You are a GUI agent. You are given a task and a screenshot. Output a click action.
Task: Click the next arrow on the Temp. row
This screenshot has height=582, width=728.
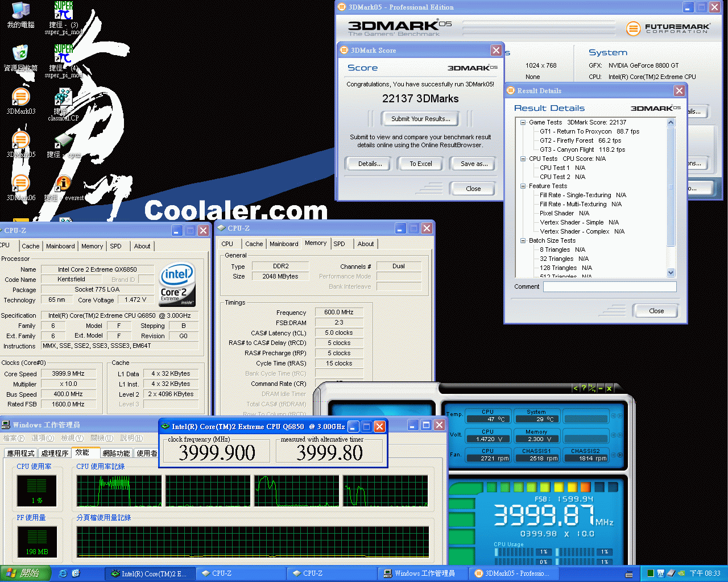point(619,416)
